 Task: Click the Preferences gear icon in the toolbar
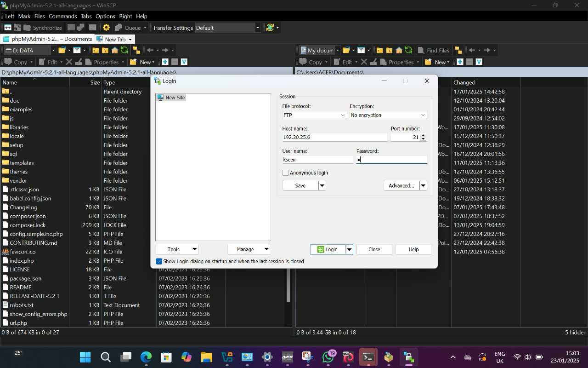106,28
